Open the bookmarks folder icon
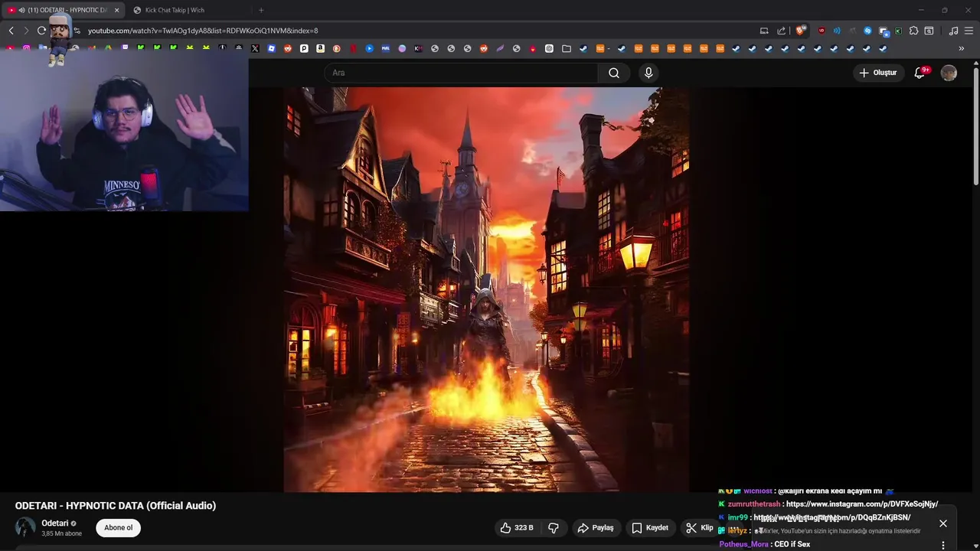 567,48
